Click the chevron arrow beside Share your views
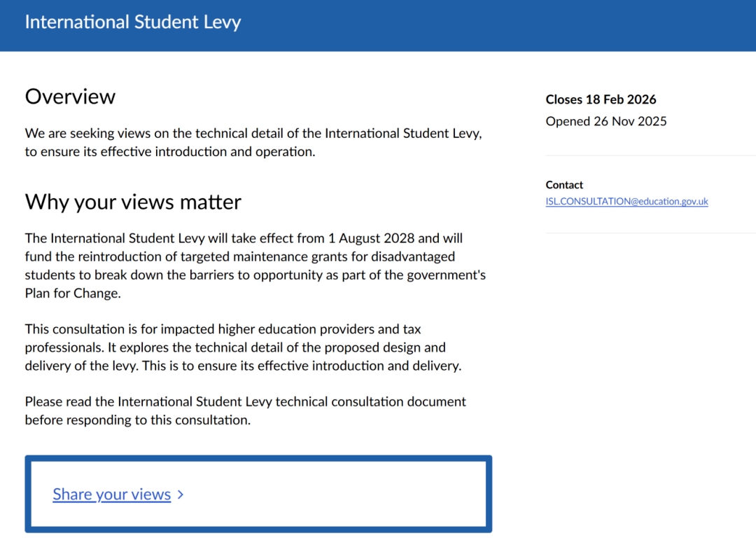The height and width of the screenshot is (552, 756). [x=181, y=495]
